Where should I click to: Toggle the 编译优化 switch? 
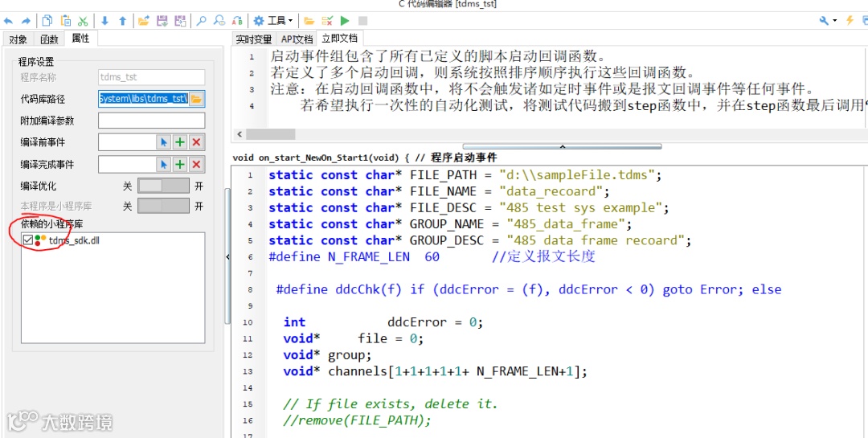pos(162,186)
